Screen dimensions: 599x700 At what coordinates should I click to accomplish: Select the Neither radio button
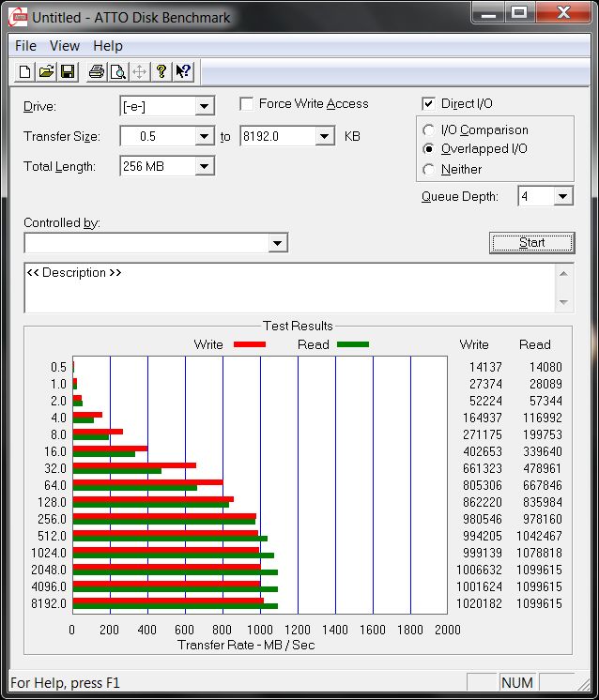pos(428,169)
